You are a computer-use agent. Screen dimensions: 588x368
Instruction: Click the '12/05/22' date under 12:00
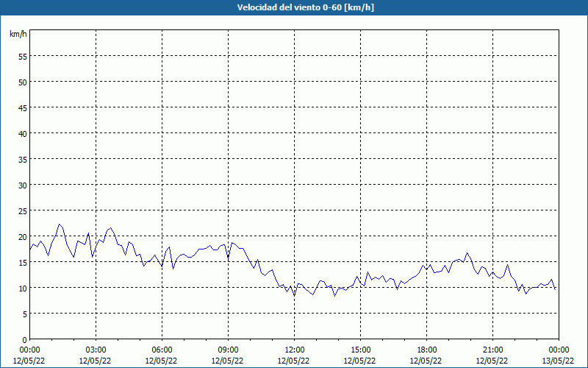pyautogui.click(x=293, y=361)
